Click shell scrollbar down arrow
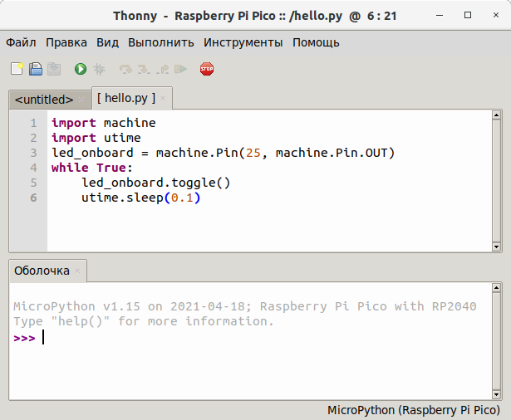511x420 pixels. point(496,394)
